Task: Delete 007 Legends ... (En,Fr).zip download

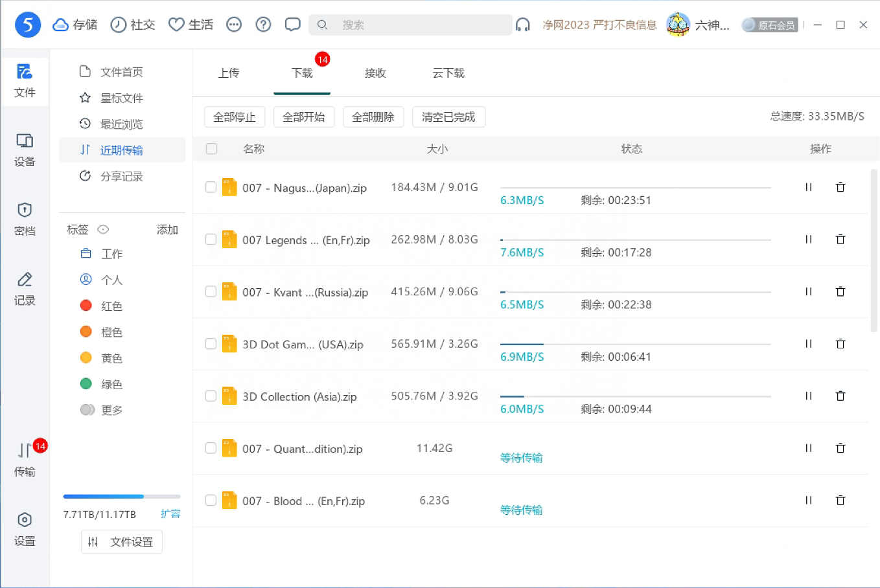Action: (x=840, y=240)
